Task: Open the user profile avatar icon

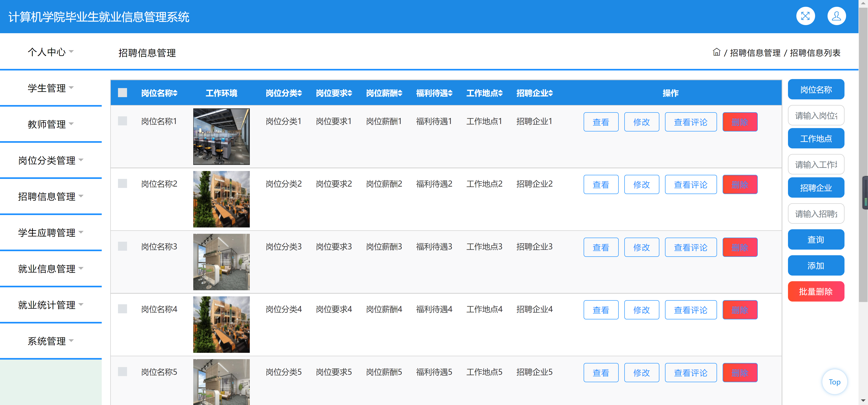Action: point(836,16)
